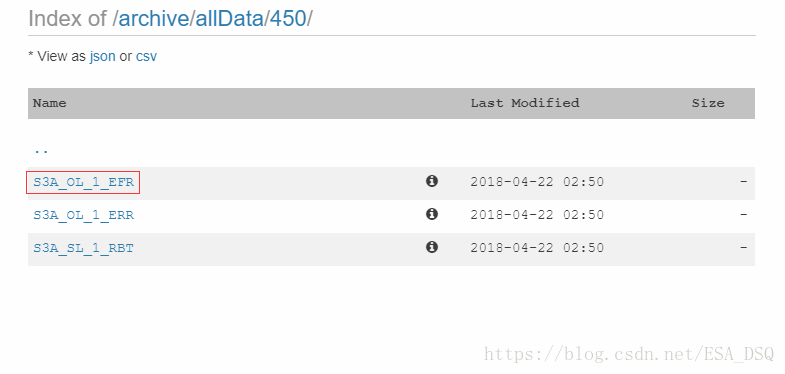
Task: Click the modified date of S3A_OL_1_EFR
Action: 537,182
